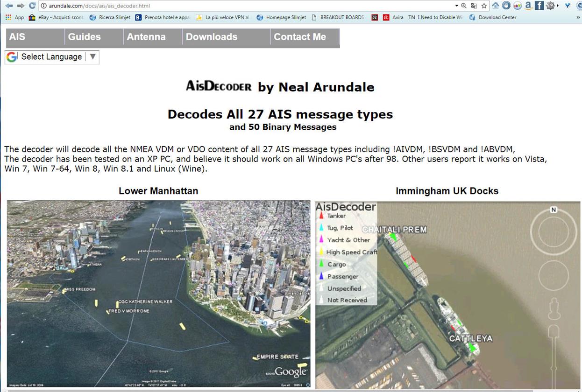
Task: Click the 'Lower Manhattan' heading text
Action: point(158,191)
